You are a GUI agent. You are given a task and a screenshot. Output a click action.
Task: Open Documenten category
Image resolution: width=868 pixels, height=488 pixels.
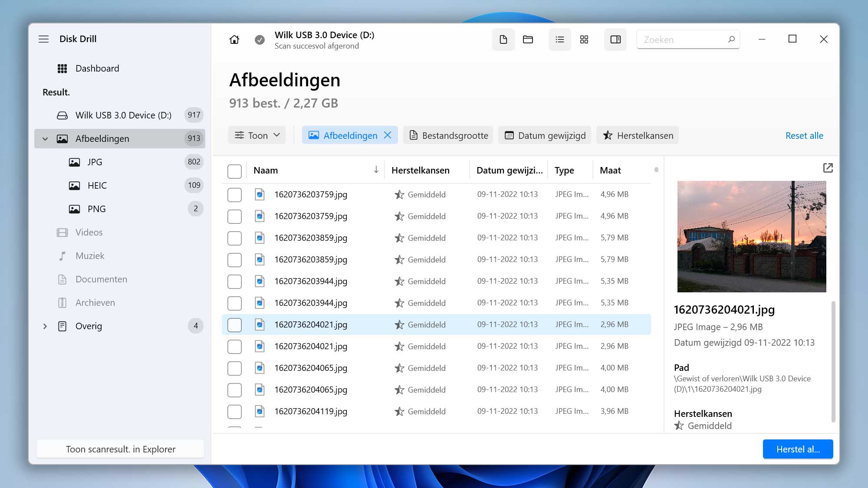point(120,279)
